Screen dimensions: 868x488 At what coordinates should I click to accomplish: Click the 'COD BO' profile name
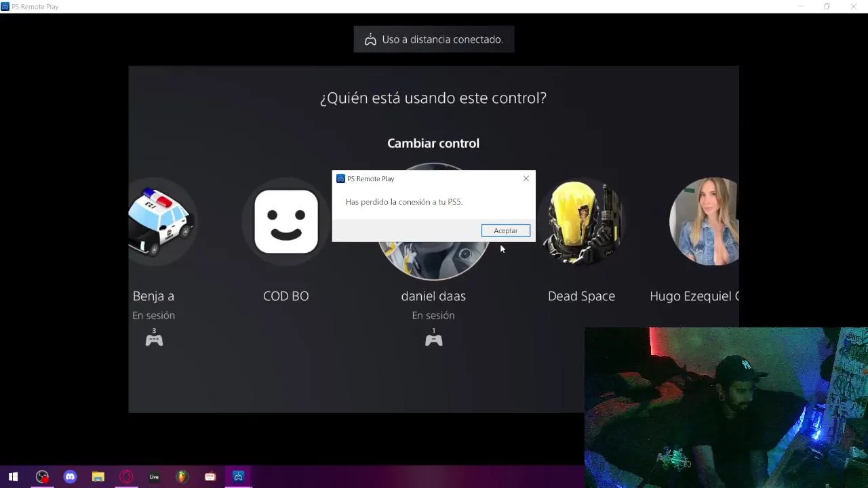click(286, 296)
